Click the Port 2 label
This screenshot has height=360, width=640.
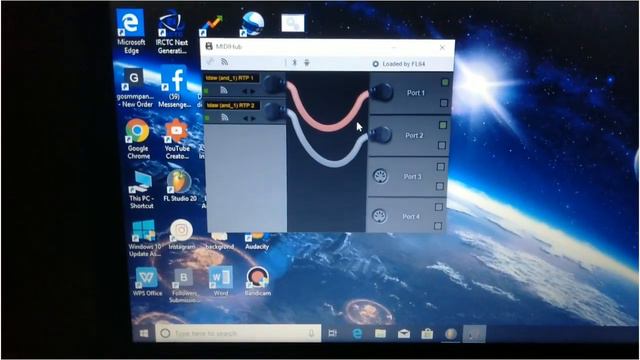pyautogui.click(x=414, y=135)
